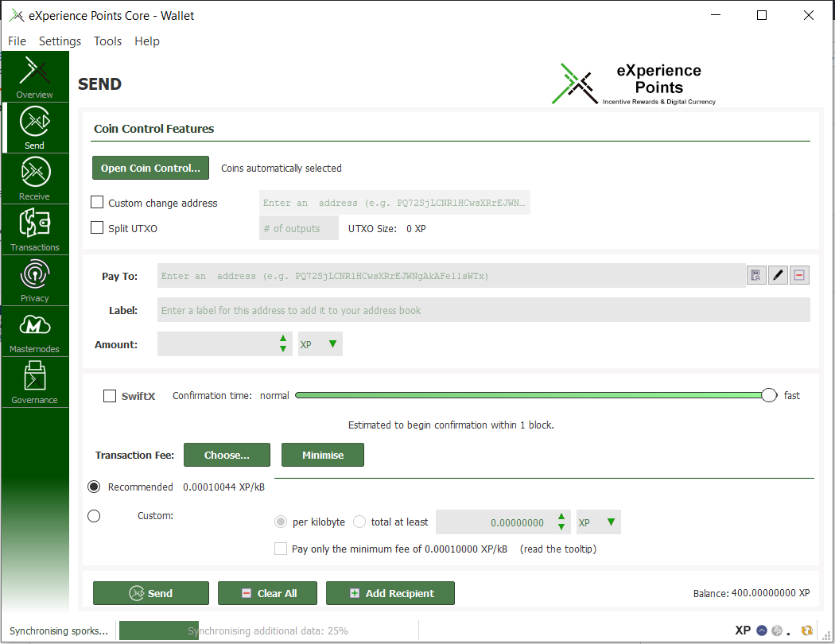Viewport: 835px width, 644px height.
Task: Go to the Receive page
Action: click(35, 179)
